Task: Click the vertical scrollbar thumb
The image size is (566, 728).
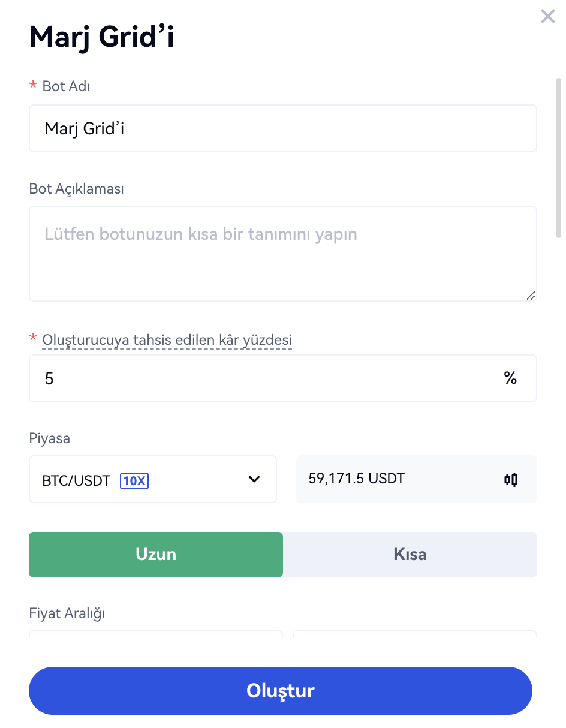Action: [x=559, y=156]
